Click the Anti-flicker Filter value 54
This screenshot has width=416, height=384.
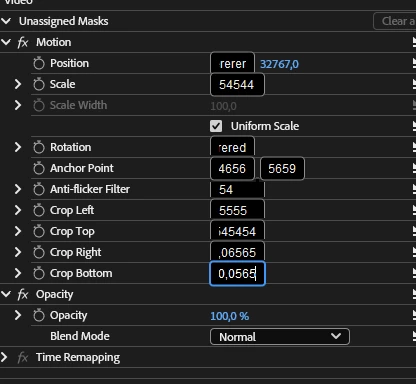pos(237,190)
